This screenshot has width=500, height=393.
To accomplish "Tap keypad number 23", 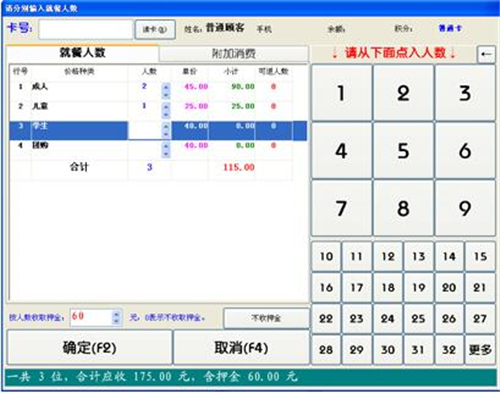I will [357, 319].
